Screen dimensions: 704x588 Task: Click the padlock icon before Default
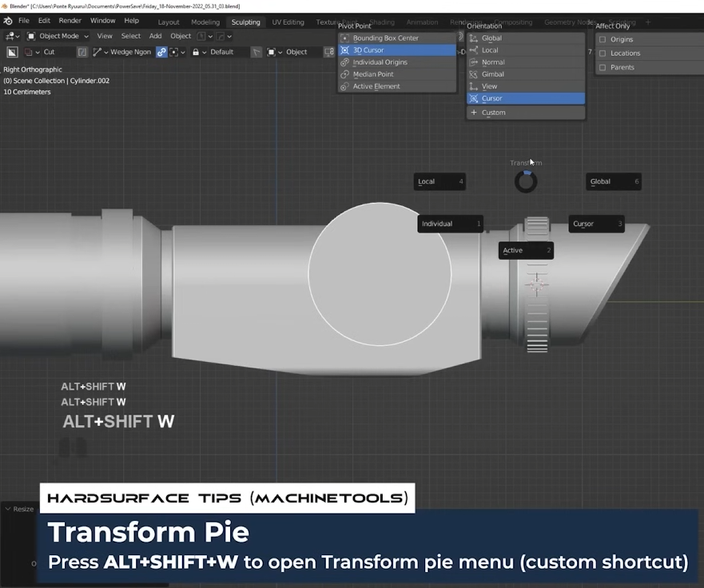[196, 52]
